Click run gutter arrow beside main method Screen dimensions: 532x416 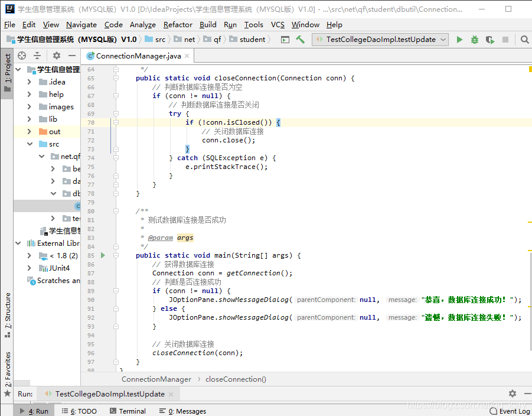click(x=103, y=255)
